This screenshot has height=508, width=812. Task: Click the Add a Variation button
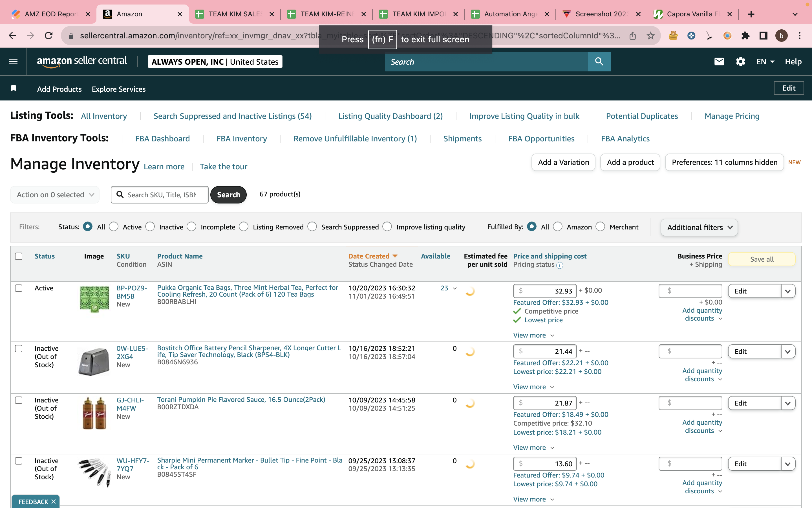[563, 162]
